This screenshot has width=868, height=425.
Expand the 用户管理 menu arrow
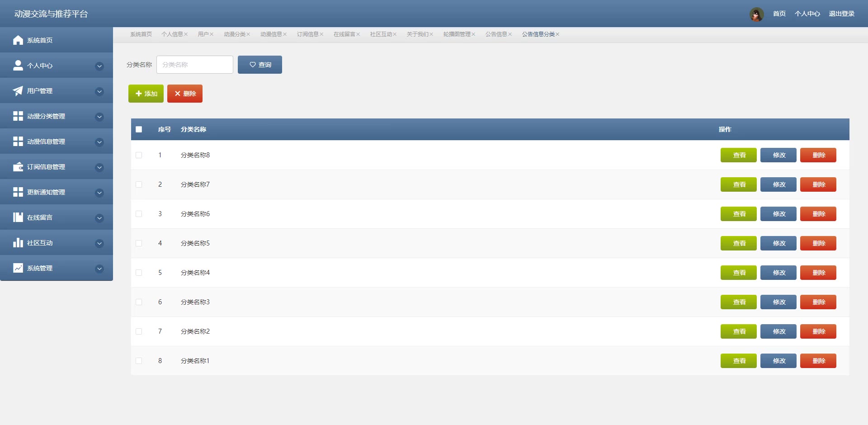coord(99,92)
